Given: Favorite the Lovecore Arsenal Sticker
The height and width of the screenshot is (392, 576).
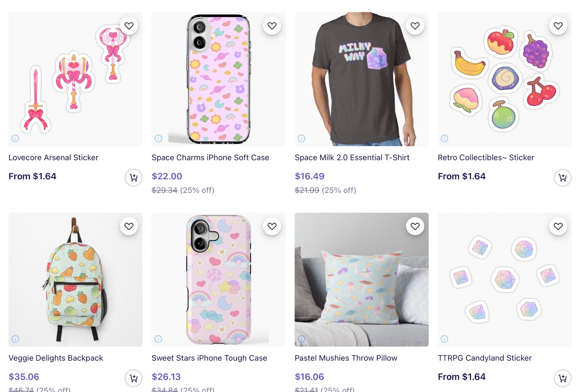Looking at the screenshot, I should point(129,26).
